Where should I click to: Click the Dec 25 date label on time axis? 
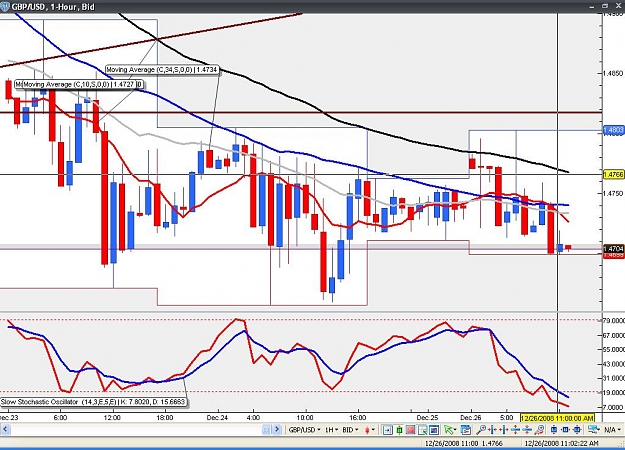coord(428,418)
